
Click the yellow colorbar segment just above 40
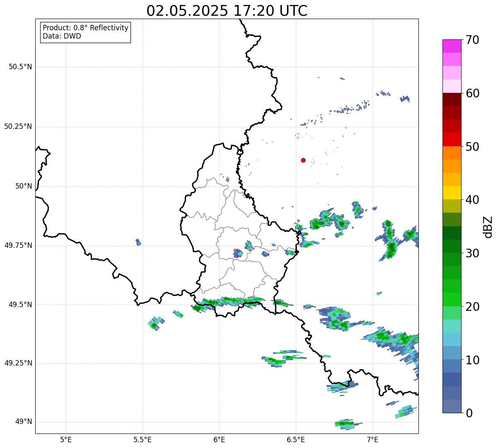[x=452, y=193]
